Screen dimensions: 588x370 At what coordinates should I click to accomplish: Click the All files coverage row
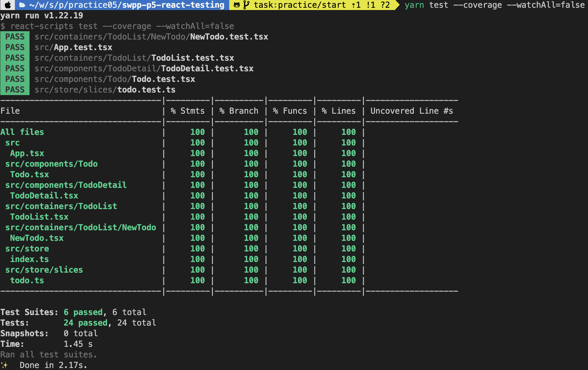click(x=22, y=132)
